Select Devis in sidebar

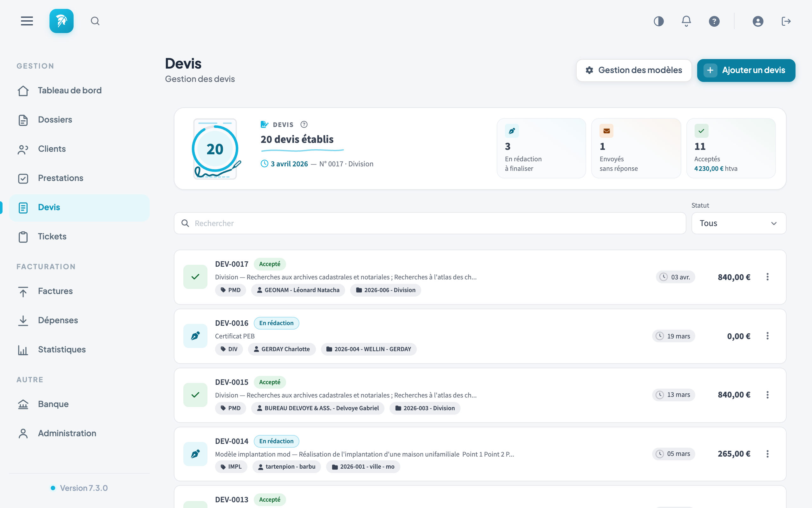79,208
